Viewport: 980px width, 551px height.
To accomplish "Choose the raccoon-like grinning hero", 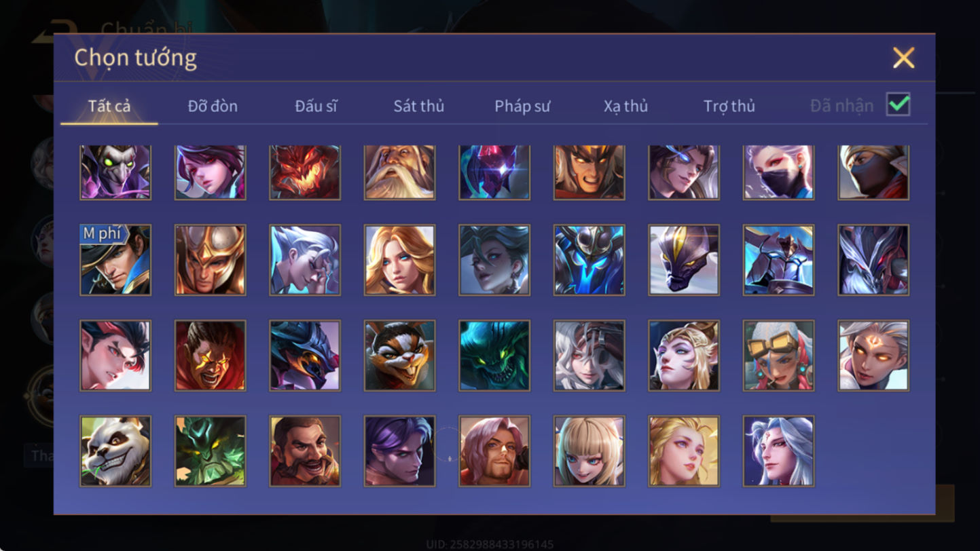I will point(399,356).
